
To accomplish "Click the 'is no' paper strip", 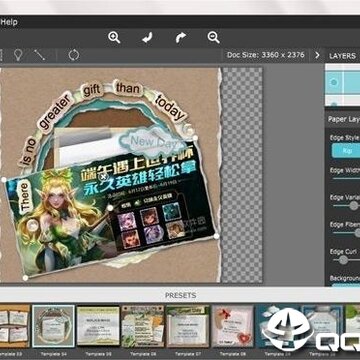I will point(28,152).
